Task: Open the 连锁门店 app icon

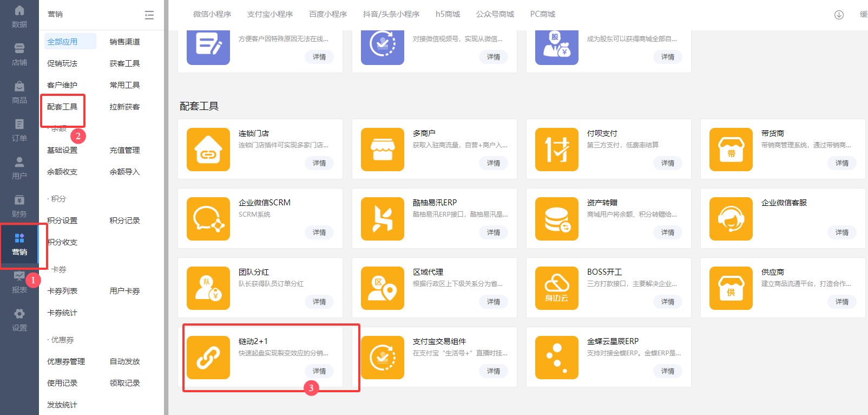Action: coord(208,150)
